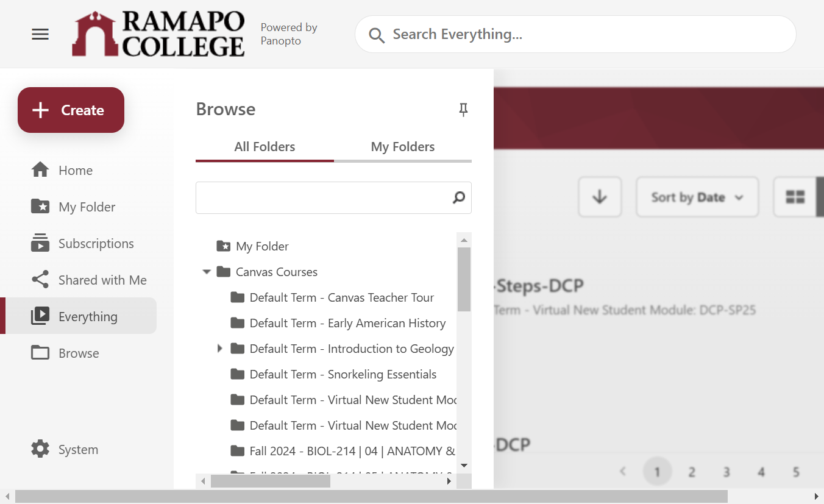Viewport: 824px width, 504px height.
Task: Click the Canvas Courses folder icon
Action: 224,272
